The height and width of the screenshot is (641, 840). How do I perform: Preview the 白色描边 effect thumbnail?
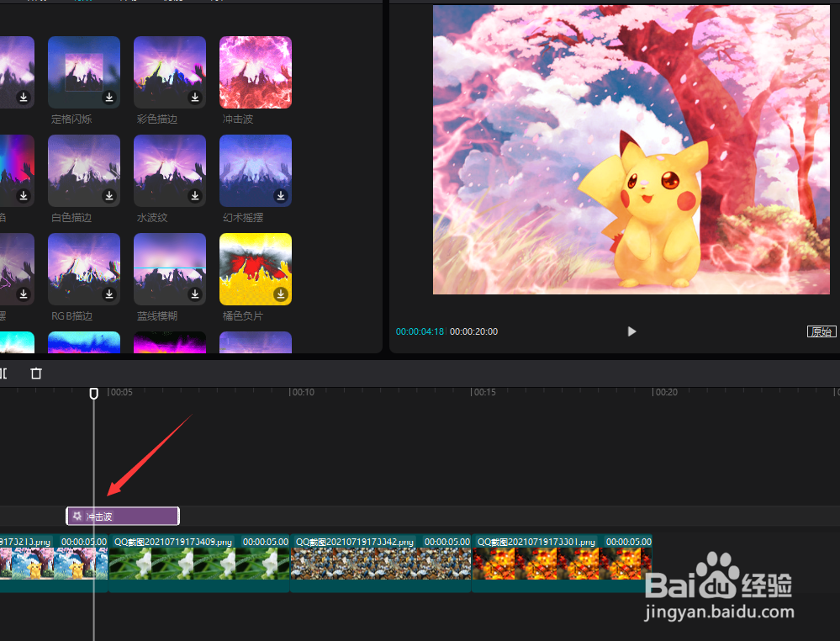click(x=84, y=171)
